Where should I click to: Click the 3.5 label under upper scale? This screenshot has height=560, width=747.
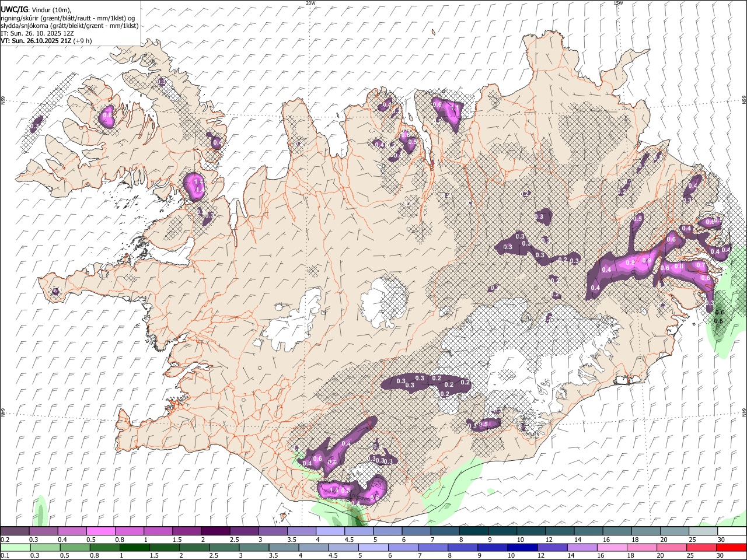tap(291, 540)
